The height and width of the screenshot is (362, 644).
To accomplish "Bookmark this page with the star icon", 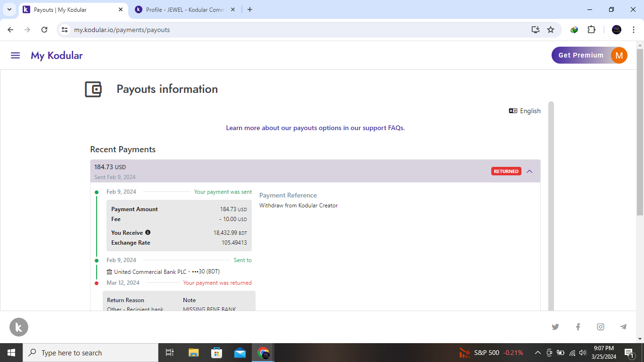I will [551, 30].
